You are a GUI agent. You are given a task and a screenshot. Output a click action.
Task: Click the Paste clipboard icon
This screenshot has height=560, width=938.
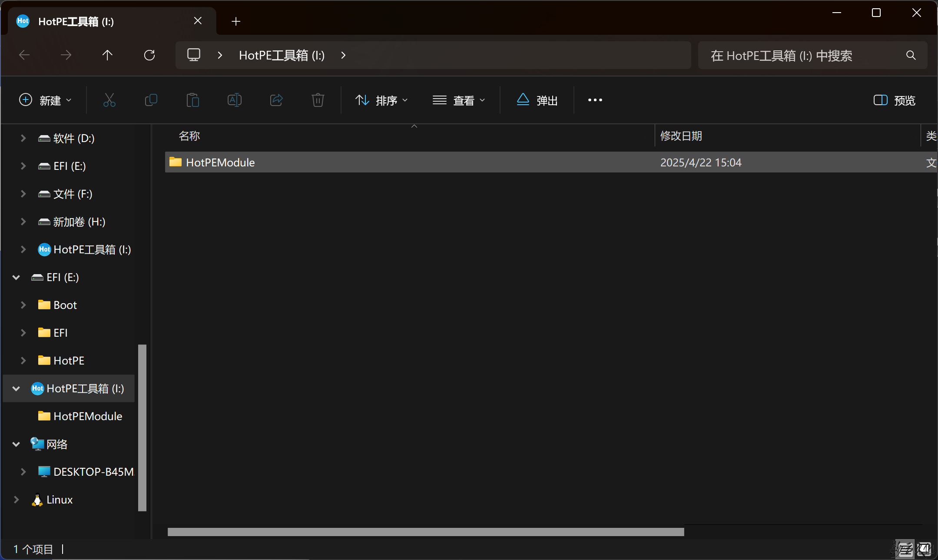tap(192, 100)
